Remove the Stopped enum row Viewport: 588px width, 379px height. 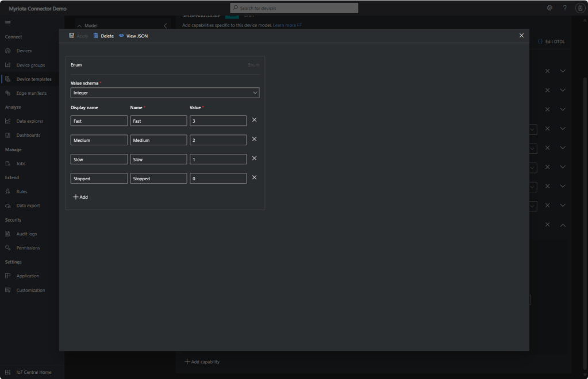254,177
